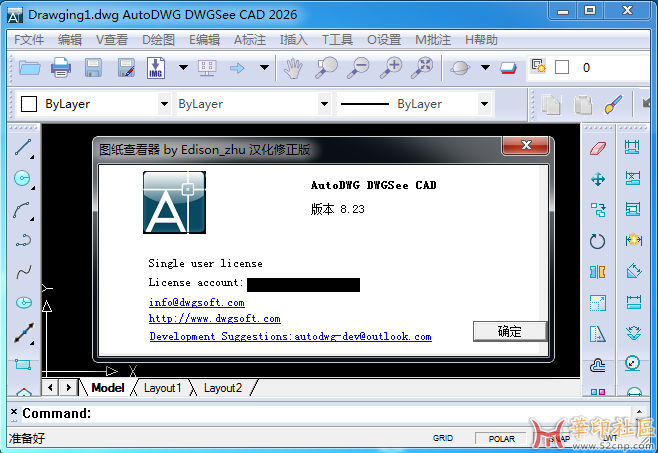The image size is (658, 453).
Task: Select the Spline curve tool
Action: 24,272
